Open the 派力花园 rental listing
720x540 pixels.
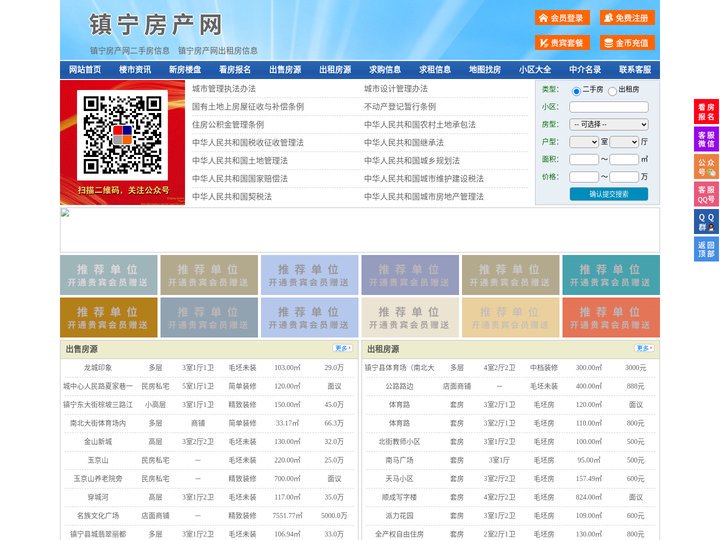click(x=399, y=516)
